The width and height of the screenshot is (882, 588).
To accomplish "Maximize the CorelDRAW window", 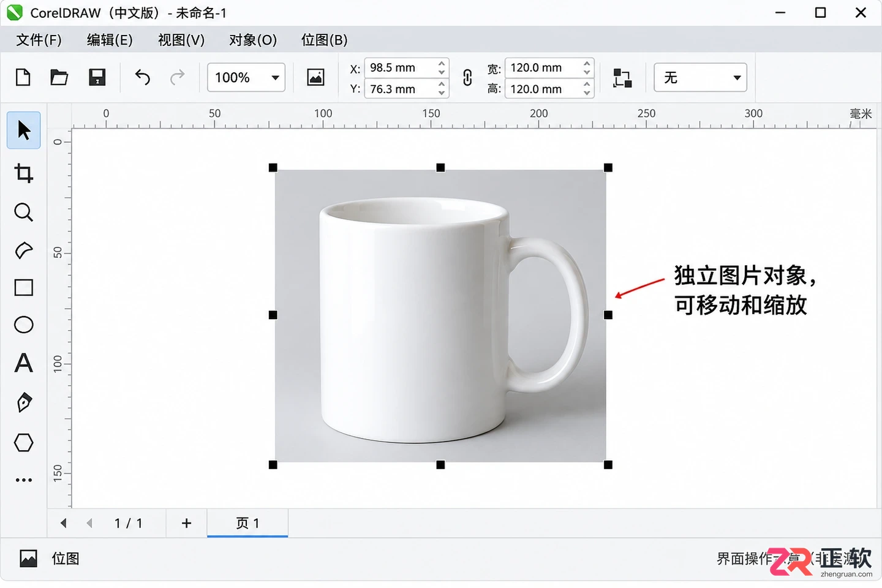I will click(x=821, y=13).
